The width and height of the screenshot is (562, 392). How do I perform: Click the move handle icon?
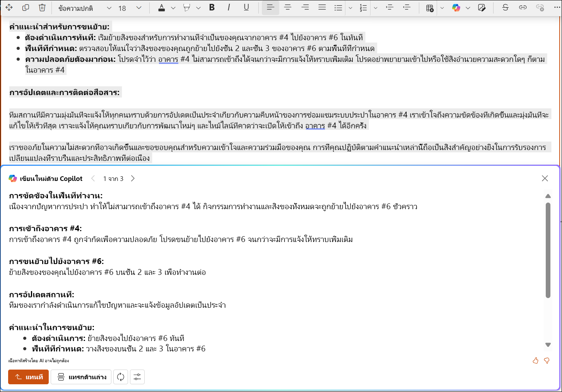click(x=9, y=8)
